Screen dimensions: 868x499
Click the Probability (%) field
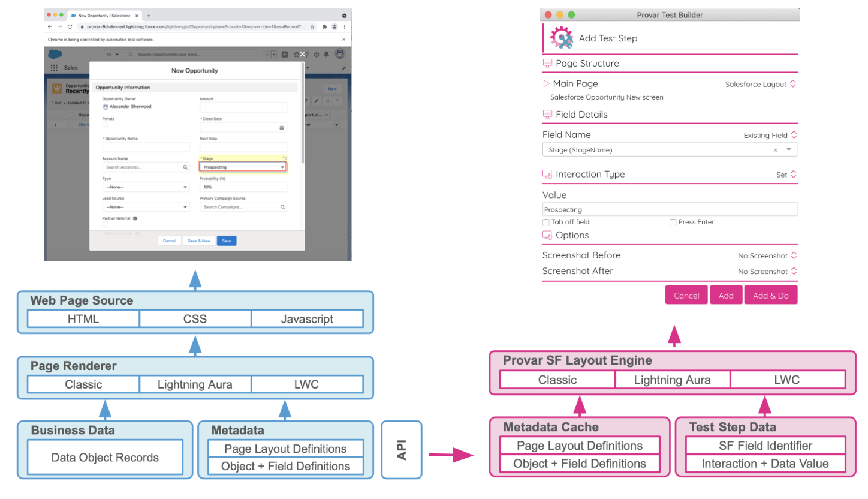[243, 187]
